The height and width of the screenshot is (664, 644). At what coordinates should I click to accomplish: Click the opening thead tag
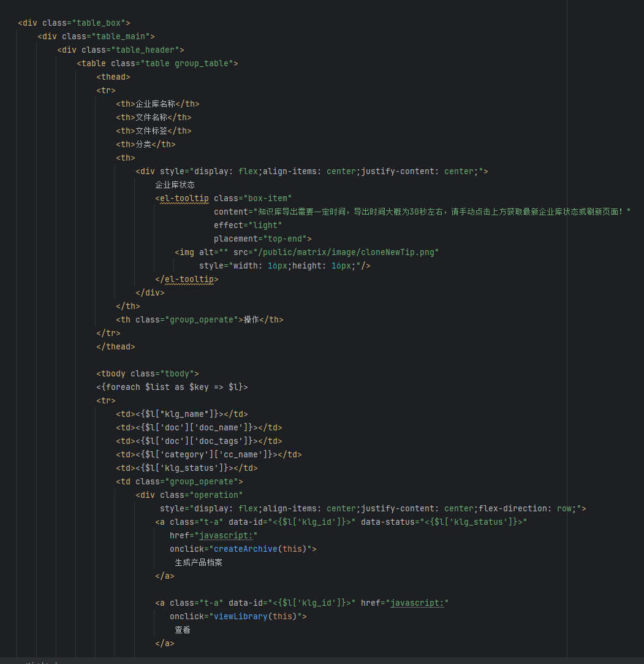(x=113, y=77)
